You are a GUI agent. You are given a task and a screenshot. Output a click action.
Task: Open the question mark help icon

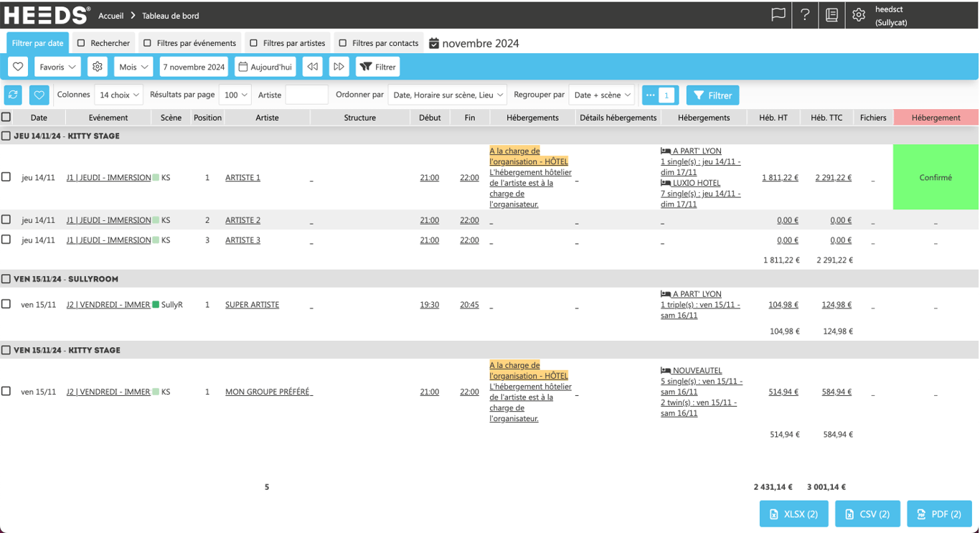805,15
